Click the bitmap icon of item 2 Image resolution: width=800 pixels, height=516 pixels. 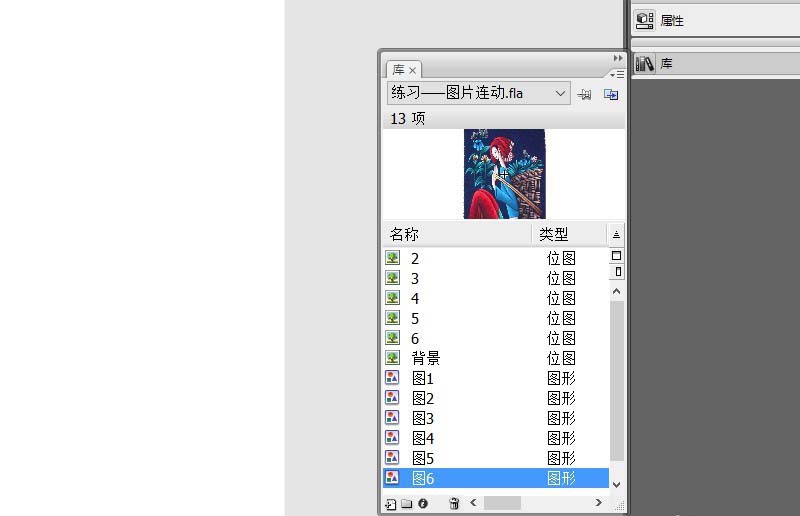pyautogui.click(x=392, y=258)
